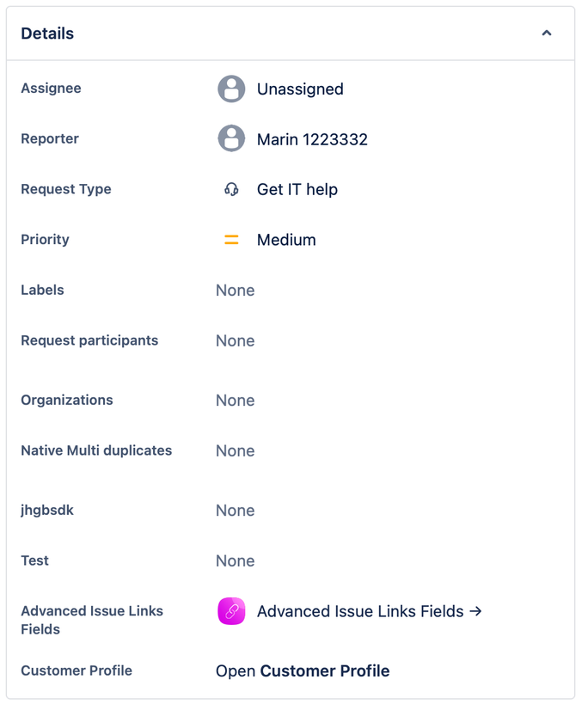Open the Advanced Issue Links Fields link
588x704 pixels.
[x=369, y=611]
